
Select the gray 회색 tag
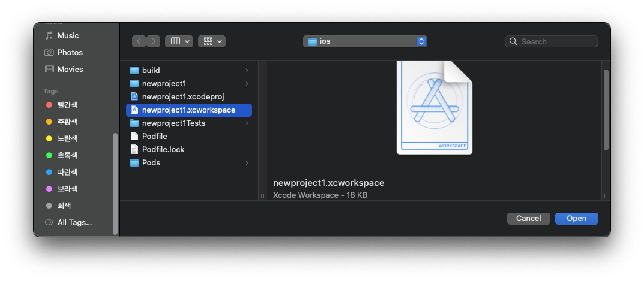point(59,206)
